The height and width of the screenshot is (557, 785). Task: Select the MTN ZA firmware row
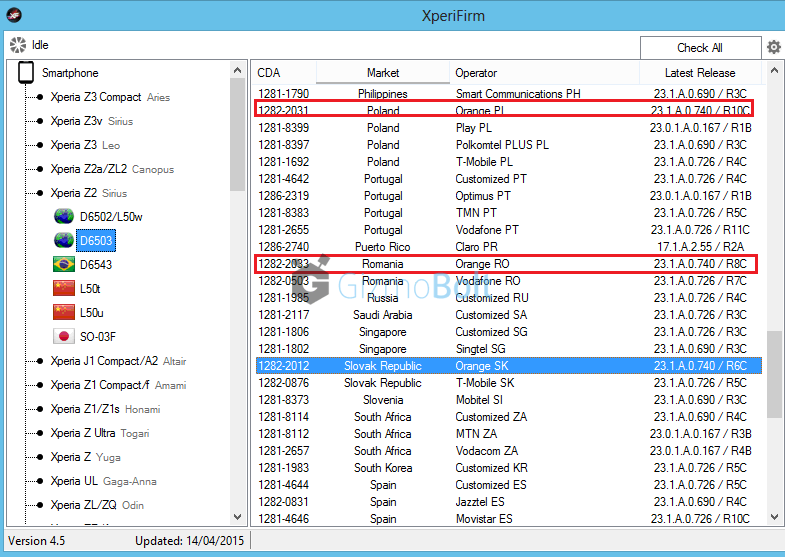tap(509, 434)
